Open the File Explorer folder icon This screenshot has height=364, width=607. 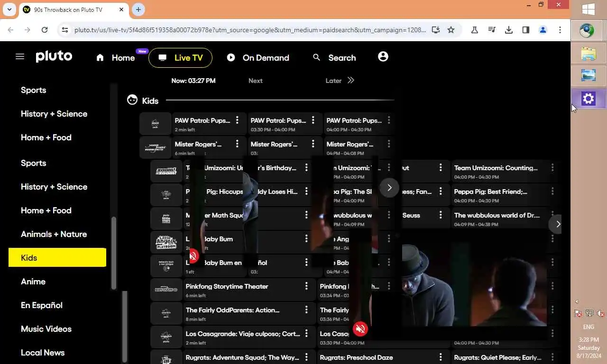pos(589,54)
